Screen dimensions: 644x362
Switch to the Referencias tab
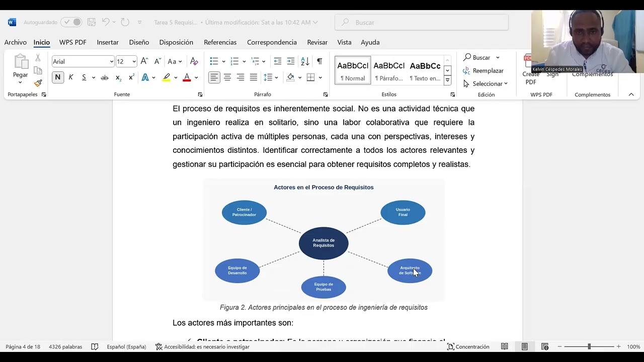pos(220,42)
